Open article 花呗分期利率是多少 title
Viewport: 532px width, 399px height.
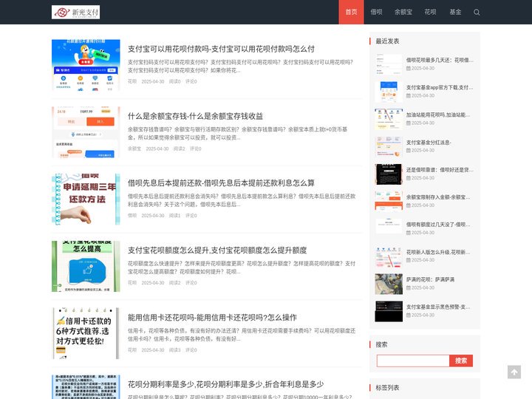[225, 384]
